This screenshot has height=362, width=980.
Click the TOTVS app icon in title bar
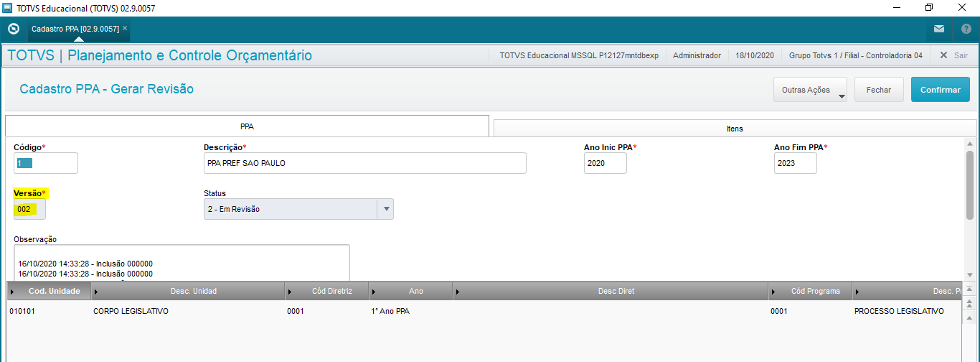7,8
